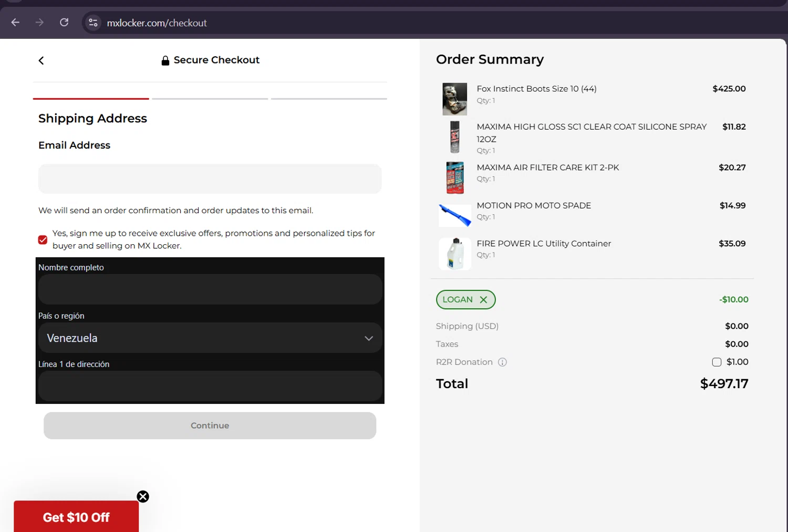Click MAXIMA AIR FILTER CARE KIT 2-PK name
This screenshot has width=788, height=532.
coord(548,168)
